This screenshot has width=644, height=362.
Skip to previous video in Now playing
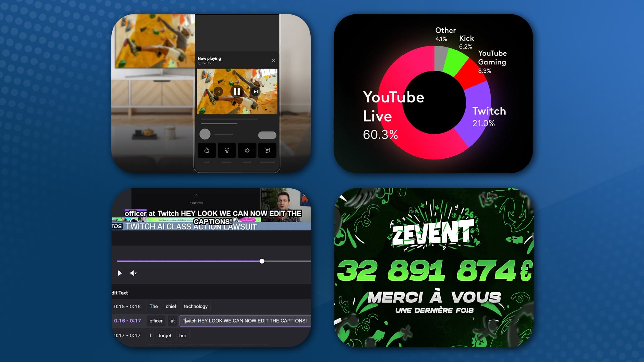[x=218, y=91]
